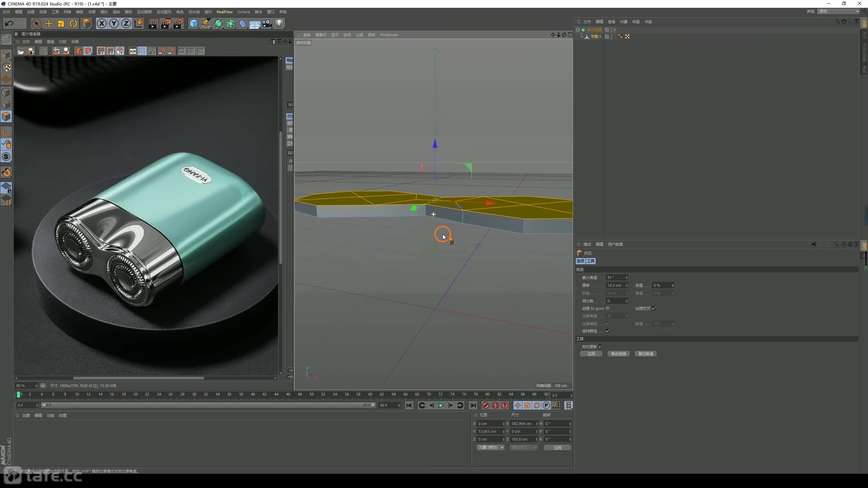Click the Picture Viewer 80 % zoom stepper
This screenshot has height=488, width=868.
[x=36, y=386]
